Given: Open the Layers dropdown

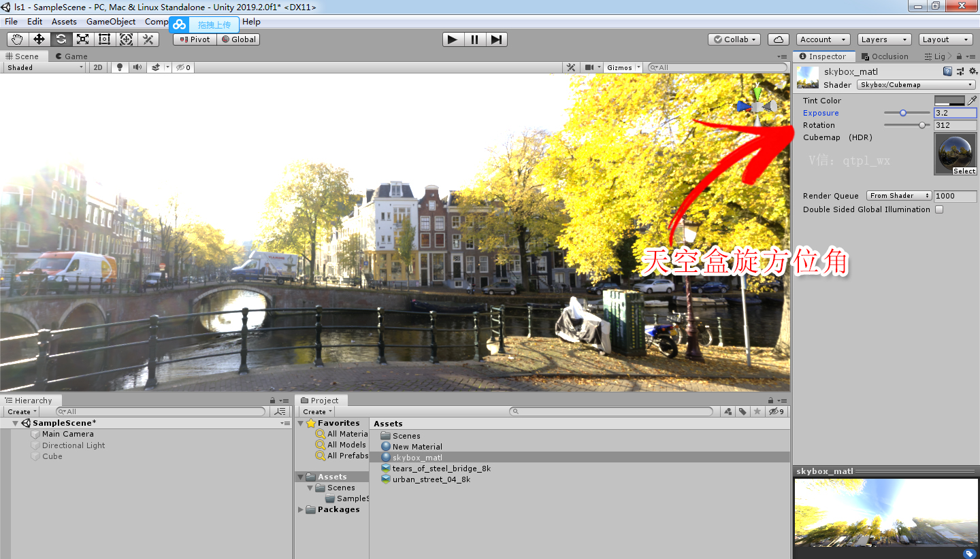Looking at the screenshot, I should tap(883, 39).
